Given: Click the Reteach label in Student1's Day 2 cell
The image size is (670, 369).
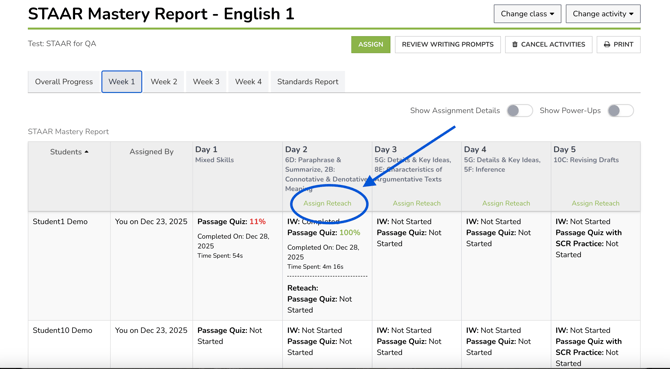Looking at the screenshot, I should pyautogui.click(x=303, y=288).
